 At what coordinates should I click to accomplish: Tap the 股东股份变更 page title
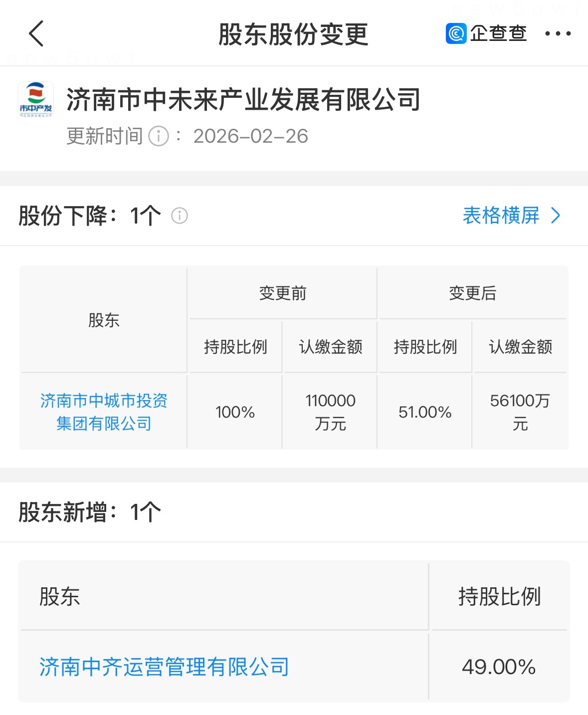[293, 34]
